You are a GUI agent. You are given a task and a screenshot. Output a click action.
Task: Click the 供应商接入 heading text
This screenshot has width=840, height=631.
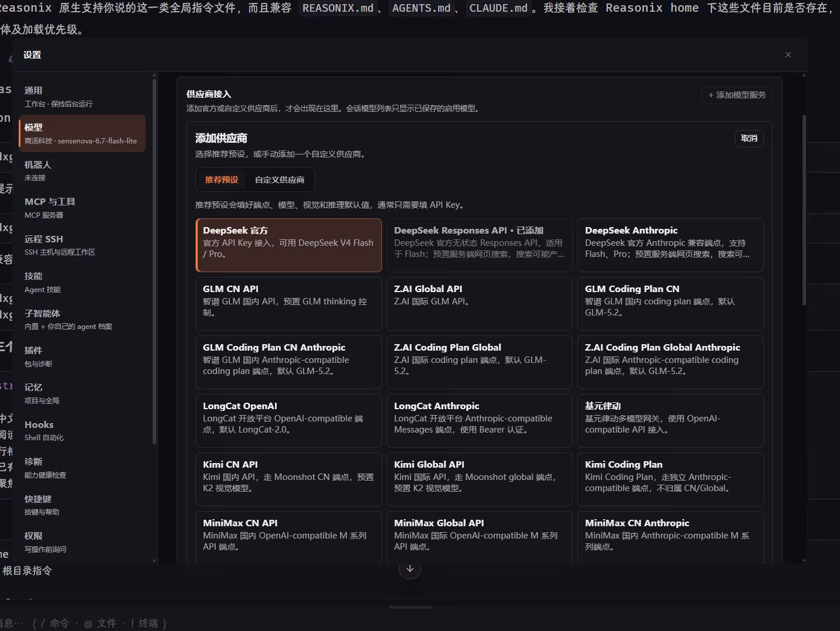coord(209,94)
